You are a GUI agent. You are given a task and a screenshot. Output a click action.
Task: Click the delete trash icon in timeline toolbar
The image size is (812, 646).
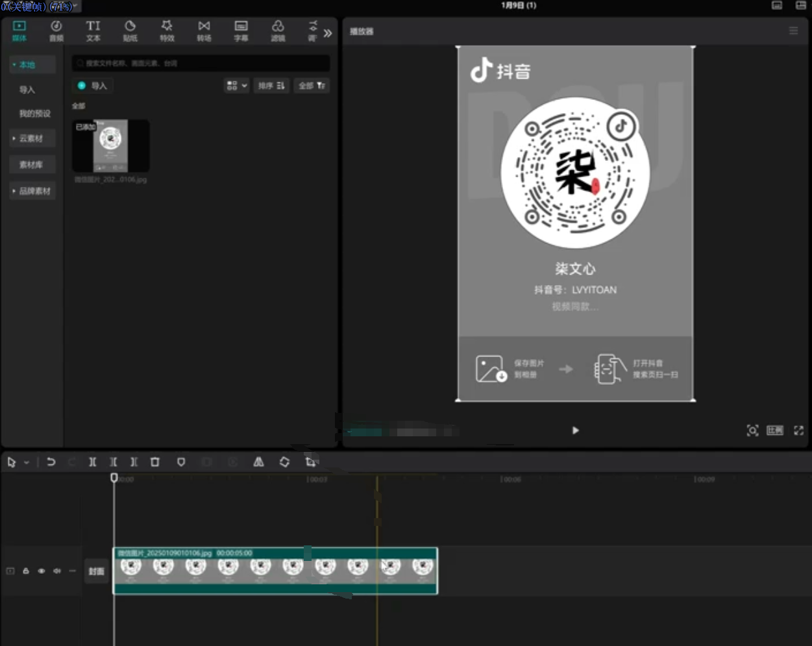(155, 462)
